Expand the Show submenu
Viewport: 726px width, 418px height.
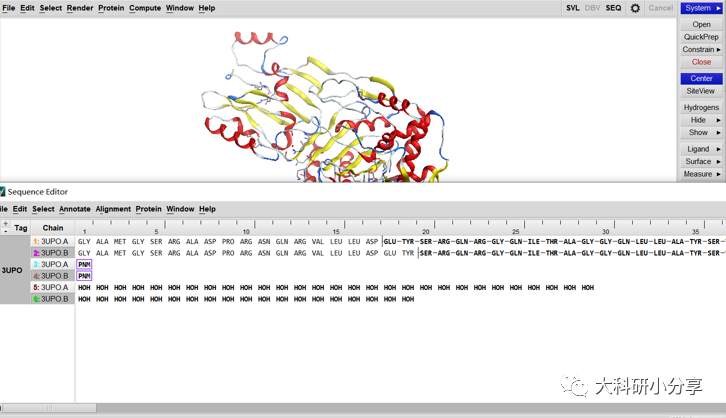[x=701, y=132]
